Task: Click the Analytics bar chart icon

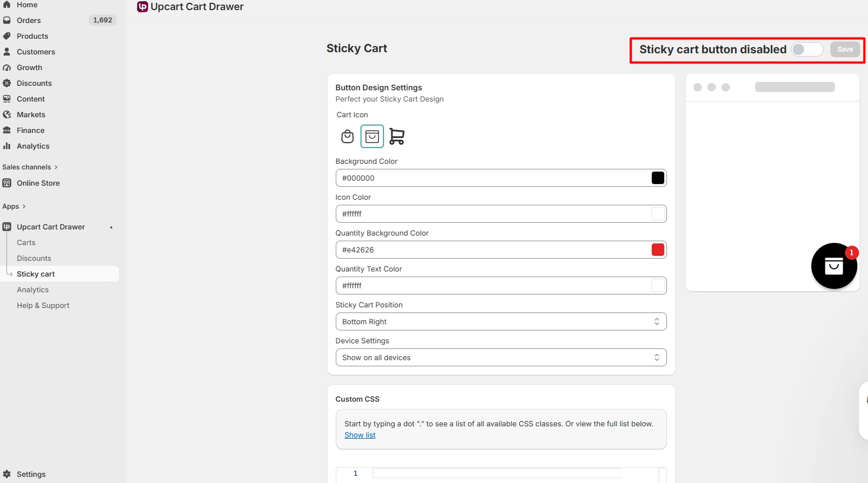Action: click(7, 146)
